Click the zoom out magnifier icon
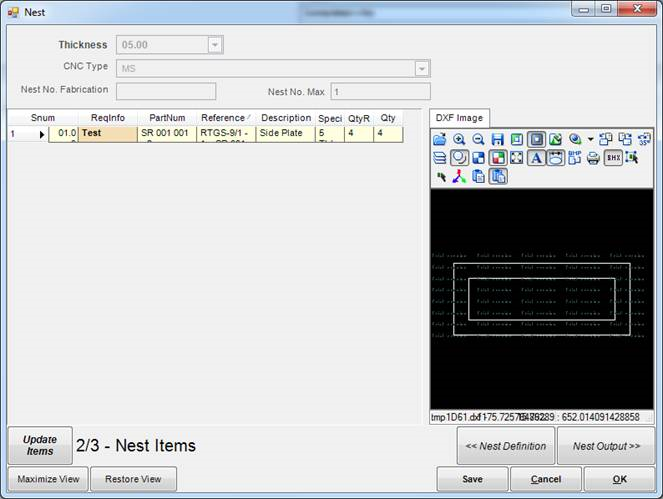Viewport: 663px width, 499px height. [x=478, y=140]
